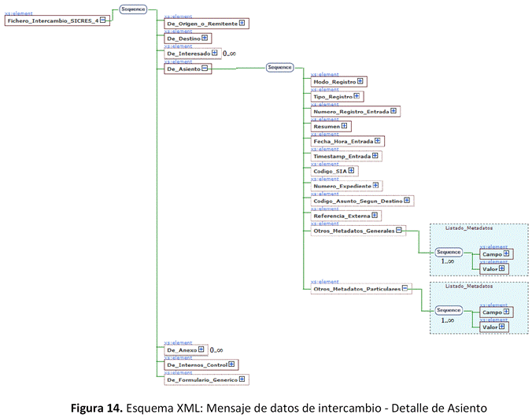Expand the Resumen element

(x=344, y=125)
